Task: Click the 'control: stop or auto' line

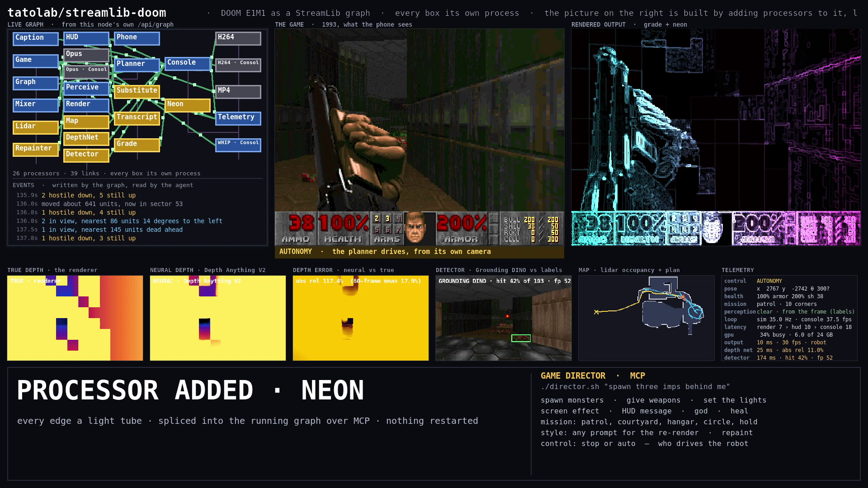Action: [644, 444]
